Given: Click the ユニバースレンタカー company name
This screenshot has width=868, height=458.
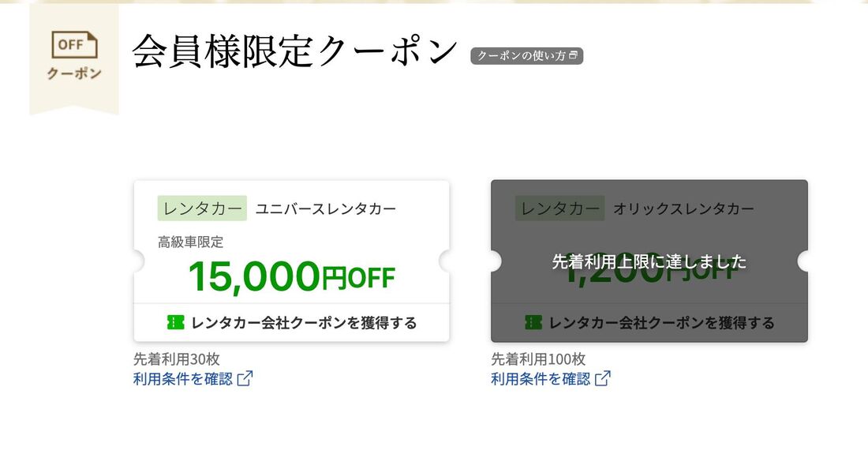Looking at the screenshot, I should pyautogui.click(x=325, y=208).
